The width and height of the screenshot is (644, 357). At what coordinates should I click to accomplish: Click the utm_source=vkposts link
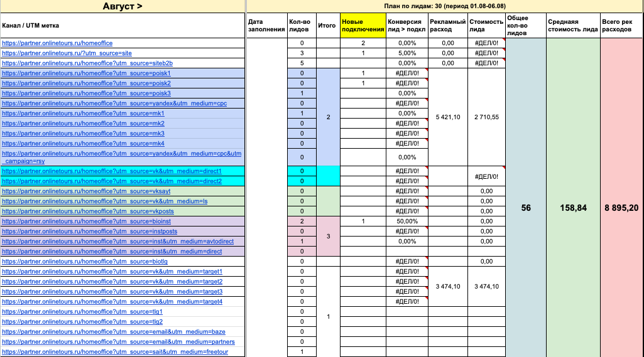tap(88, 211)
